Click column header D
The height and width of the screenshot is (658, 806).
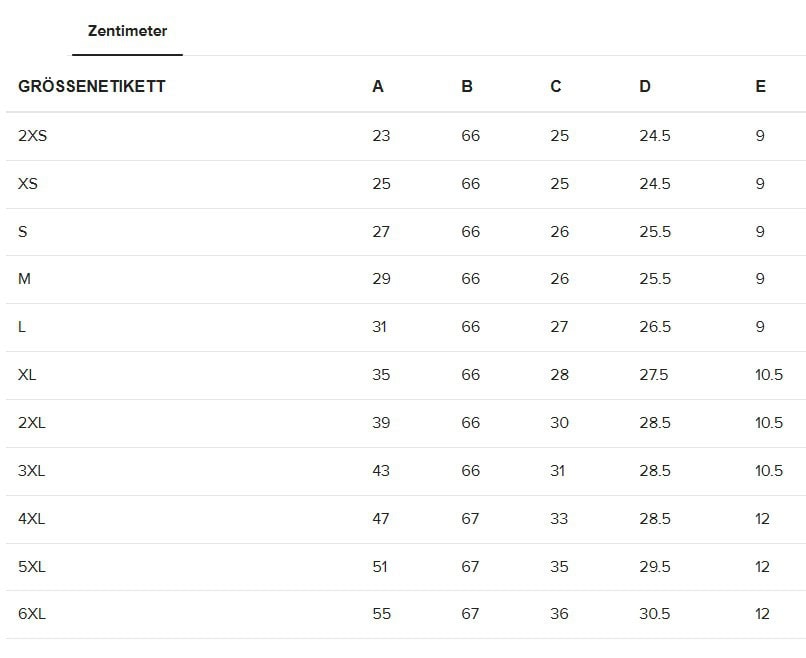(x=645, y=86)
